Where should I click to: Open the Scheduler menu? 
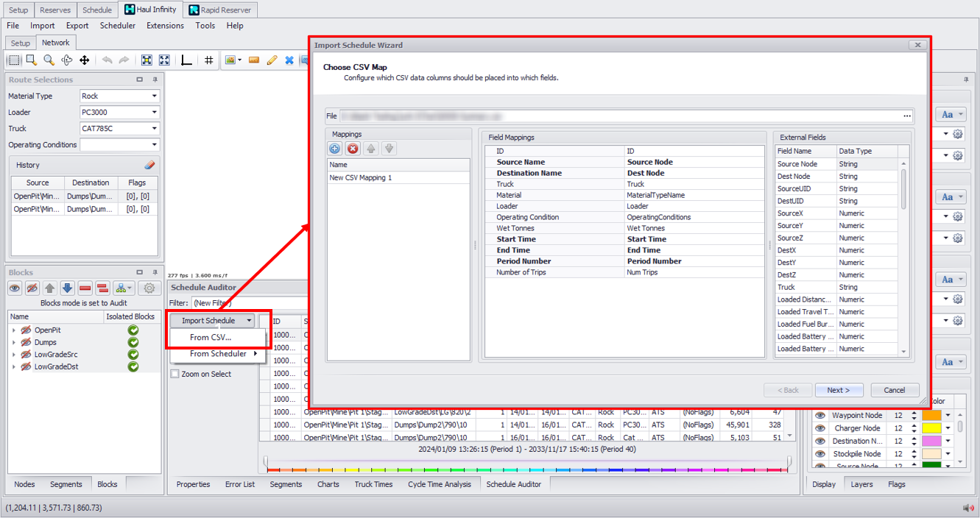[x=118, y=26]
